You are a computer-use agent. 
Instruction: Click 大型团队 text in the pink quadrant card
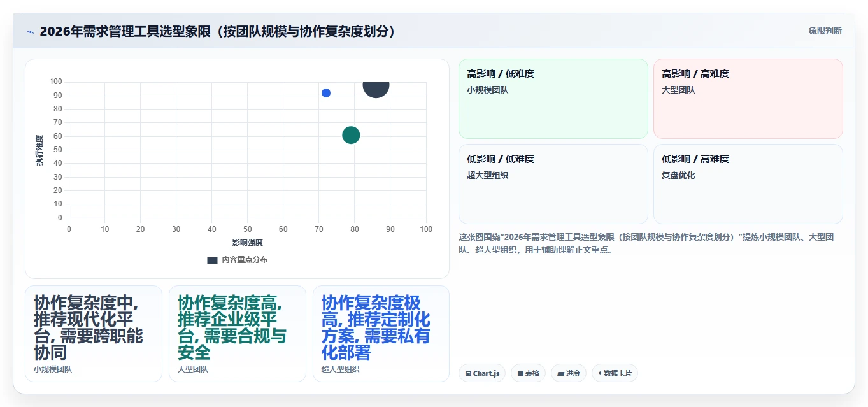(x=678, y=90)
